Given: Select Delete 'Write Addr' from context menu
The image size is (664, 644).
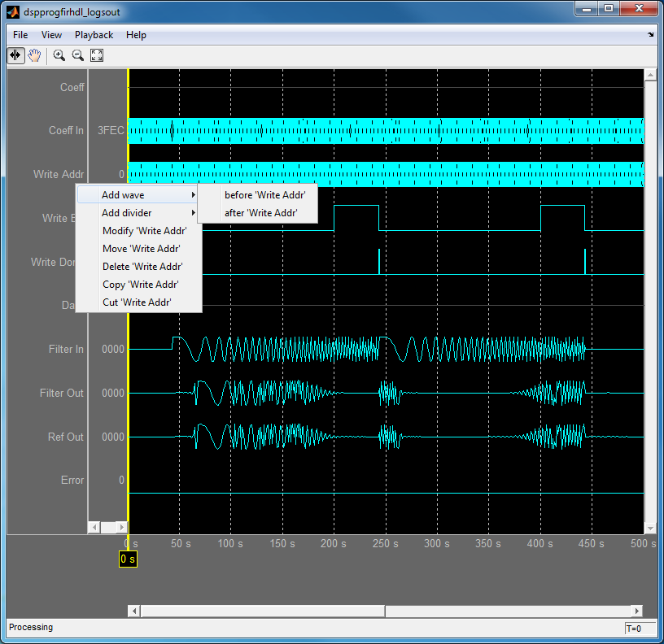Looking at the screenshot, I should tap(142, 267).
